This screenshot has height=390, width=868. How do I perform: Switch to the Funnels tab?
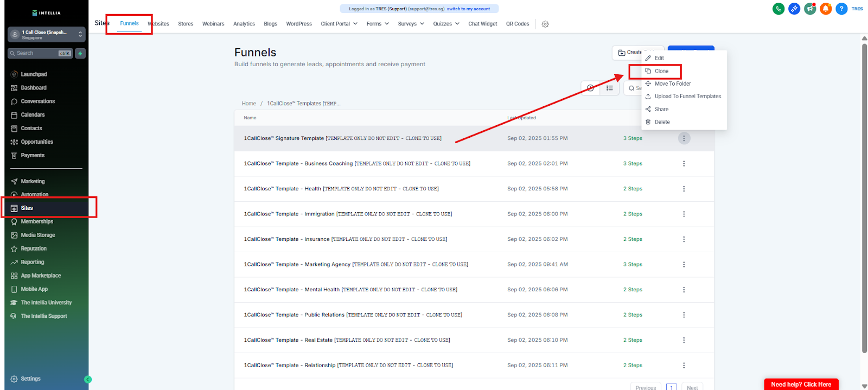click(129, 23)
